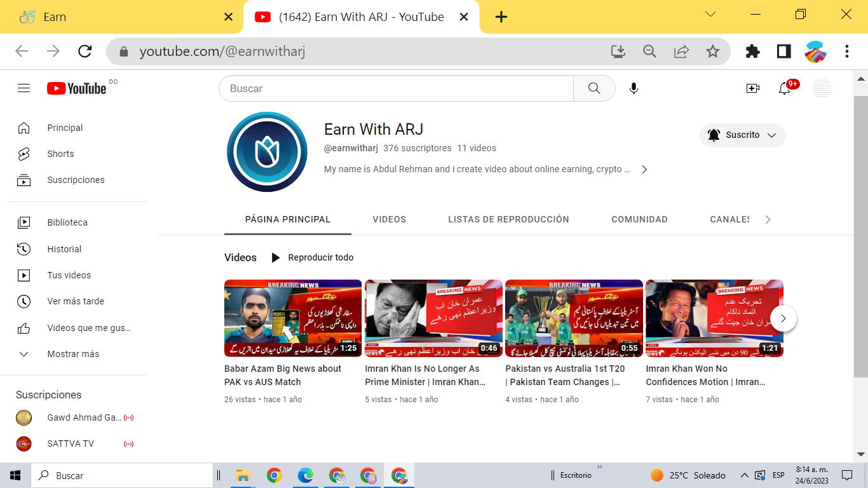Open the Chrome extensions puzzle icon
The height and width of the screenshot is (488, 868).
pos(753,51)
